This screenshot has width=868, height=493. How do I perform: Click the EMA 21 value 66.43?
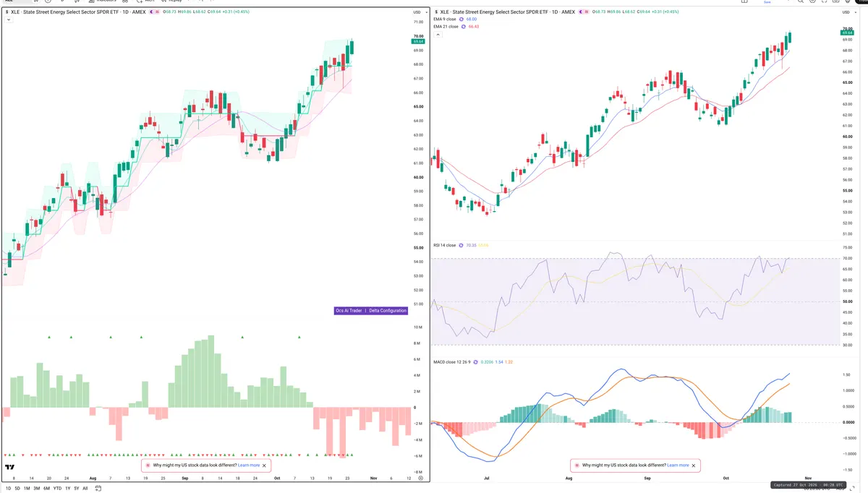point(474,26)
